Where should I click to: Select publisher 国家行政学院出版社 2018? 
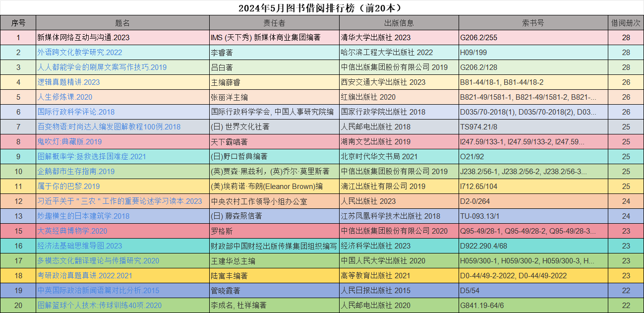[x=383, y=112]
